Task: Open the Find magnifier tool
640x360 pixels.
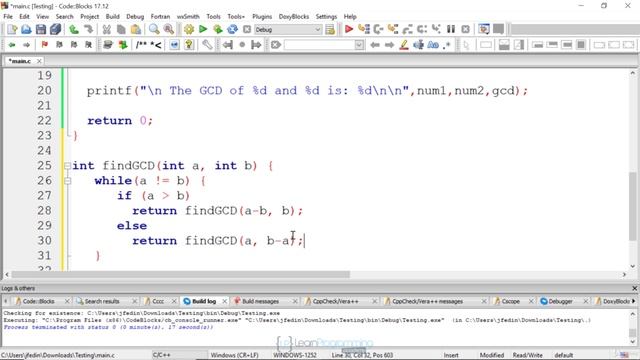Action: point(154,29)
